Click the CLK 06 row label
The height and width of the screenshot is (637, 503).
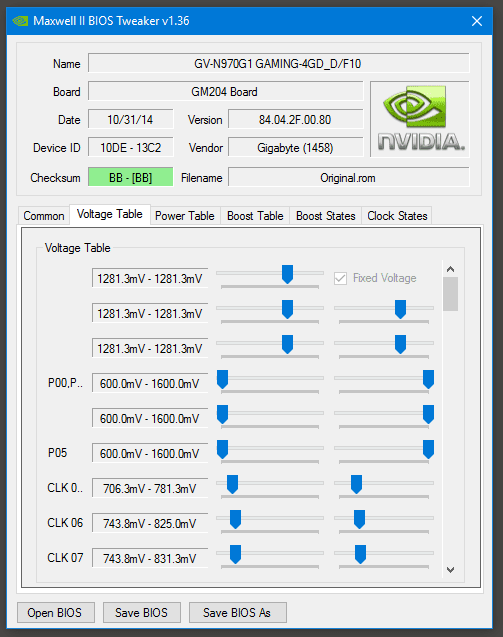pyautogui.click(x=65, y=522)
